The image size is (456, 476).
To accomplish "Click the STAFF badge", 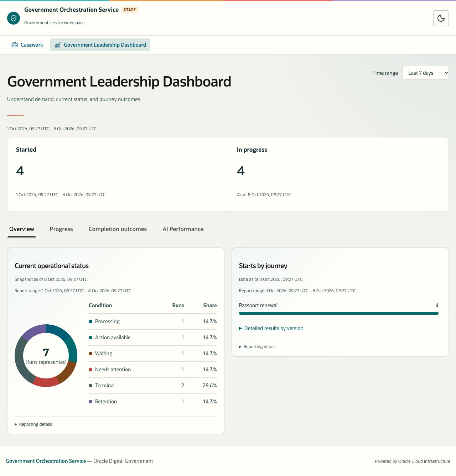I will point(130,10).
